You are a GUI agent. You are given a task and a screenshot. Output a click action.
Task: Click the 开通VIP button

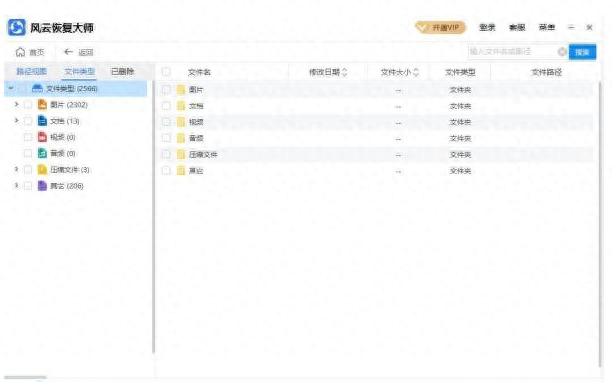441,27
